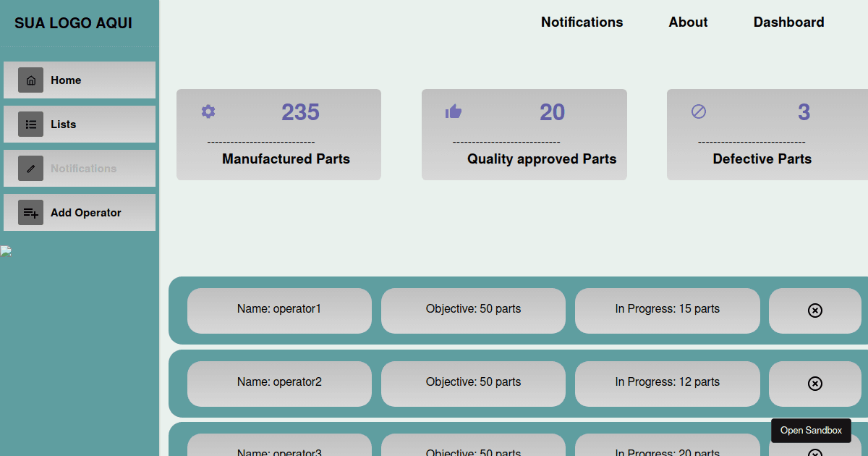This screenshot has width=868, height=456.
Task: Click the blocked icon on Defective Parts
Action: [x=699, y=111]
